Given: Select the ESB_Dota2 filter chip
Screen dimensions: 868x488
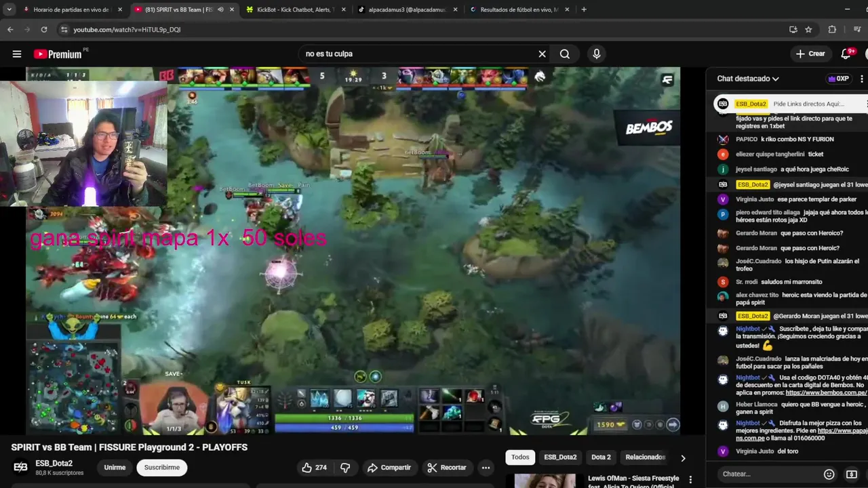Looking at the screenshot, I should point(560,457).
